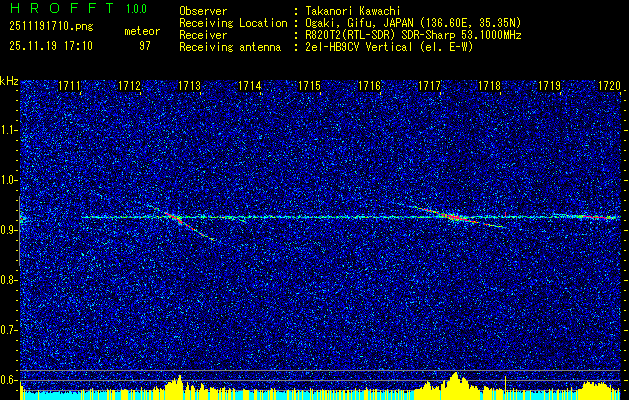Image resolution: width=629 pixels, height=400 pixels.
Task: Click the 1.1 frequency axis label
Action: pyautogui.click(x=9, y=130)
